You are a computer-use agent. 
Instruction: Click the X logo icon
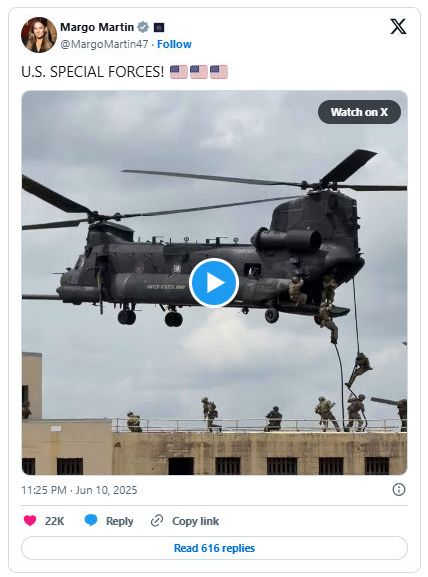(x=398, y=26)
